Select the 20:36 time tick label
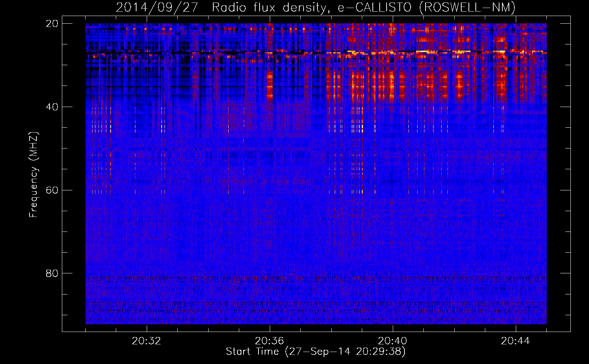 [x=269, y=341]
